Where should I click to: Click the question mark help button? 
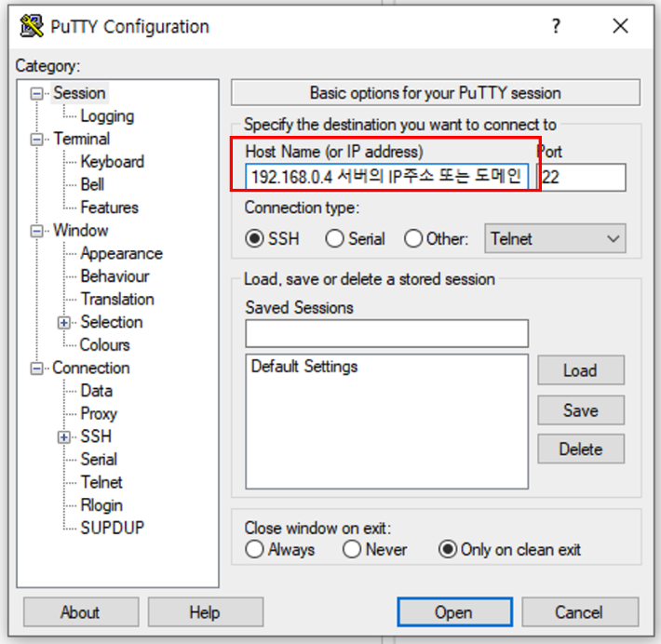tap(556, 26)
